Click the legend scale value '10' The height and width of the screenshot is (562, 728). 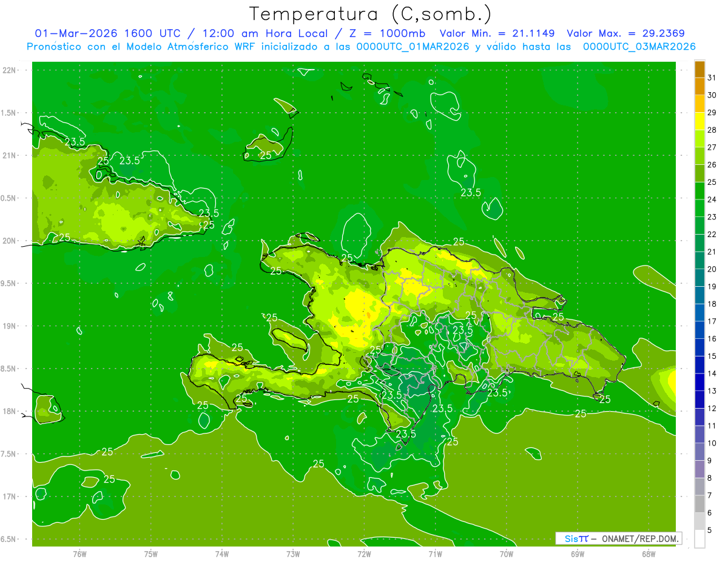712,443
